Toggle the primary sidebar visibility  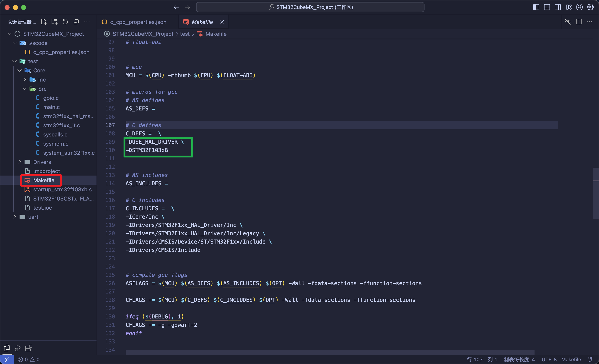tap(536, 7)
